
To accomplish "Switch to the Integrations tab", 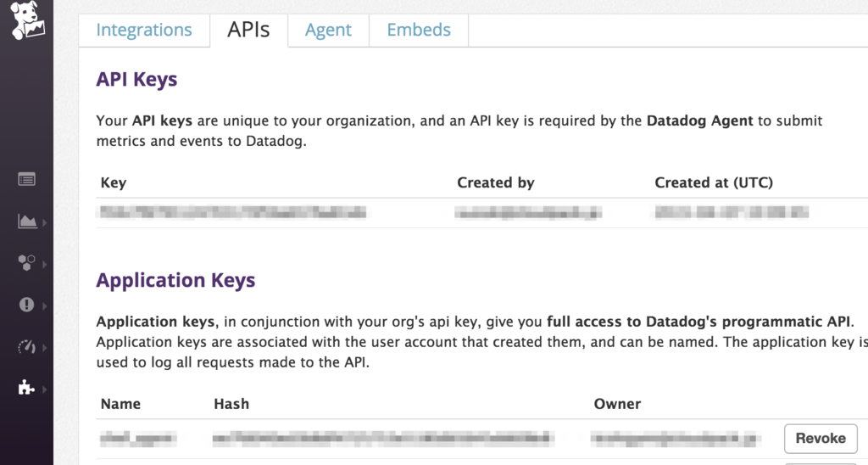I will tap(144, 30).
